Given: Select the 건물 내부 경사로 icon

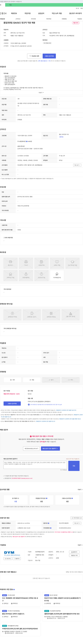Looking at the screenshot, I should (x=71, y=315).
